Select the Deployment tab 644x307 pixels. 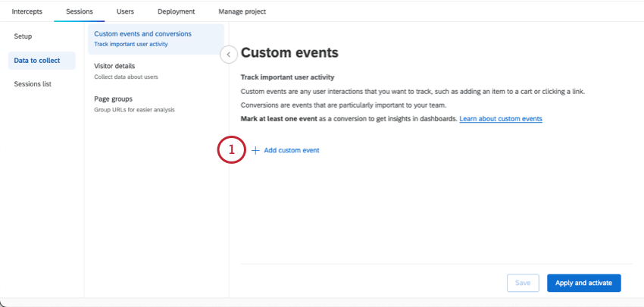[176, 11]
